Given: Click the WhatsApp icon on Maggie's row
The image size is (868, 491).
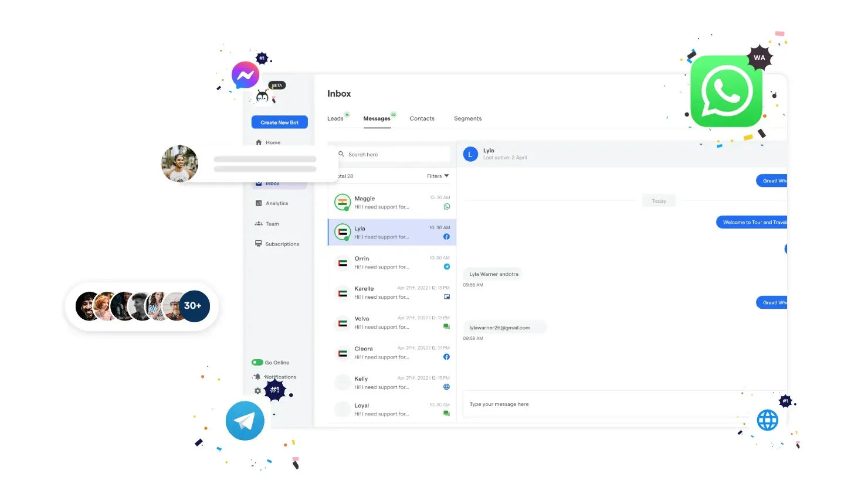Looking at the screenshot, I should pos(447,207).
